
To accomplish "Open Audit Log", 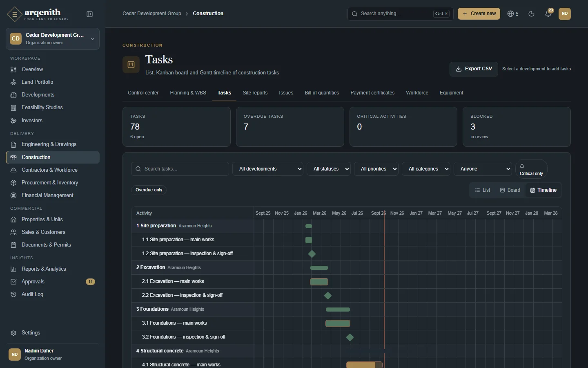I will [53, 294].
